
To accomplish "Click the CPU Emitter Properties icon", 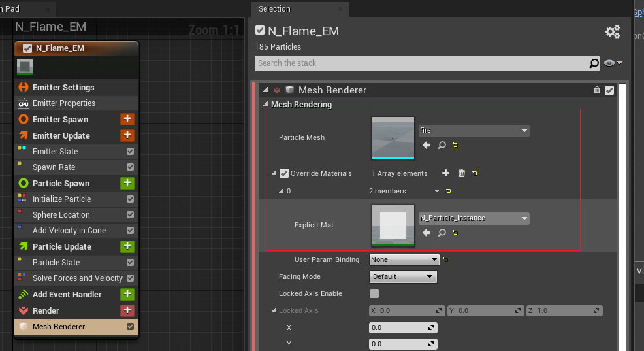I will [24, 103].
